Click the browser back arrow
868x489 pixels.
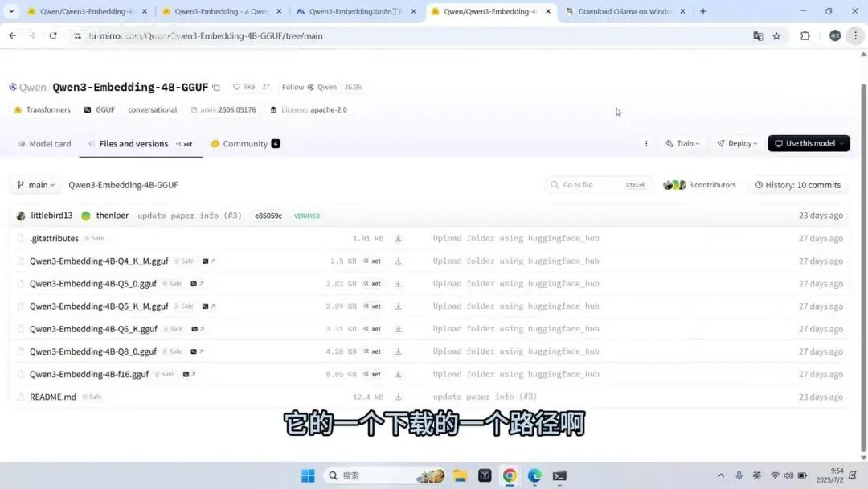[x=12, y=35]
